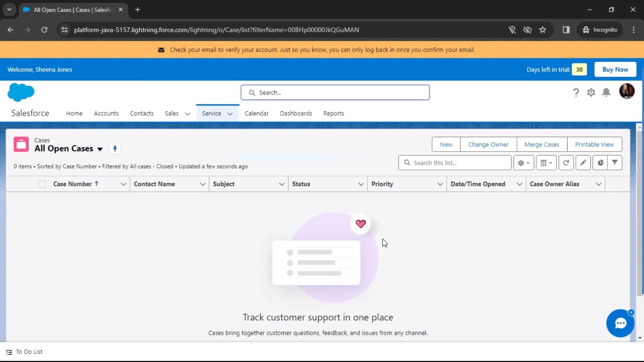Go to the Accounts tab

point(106,113)
